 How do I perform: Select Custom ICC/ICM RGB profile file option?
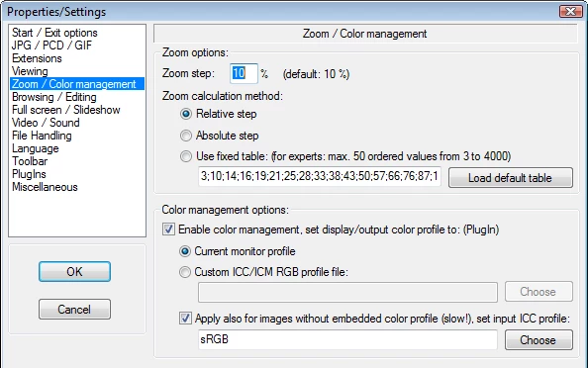click(185, 272)
